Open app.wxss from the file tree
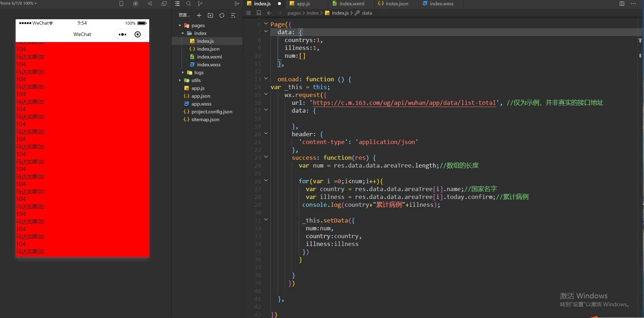 click(x=201, y=104)
